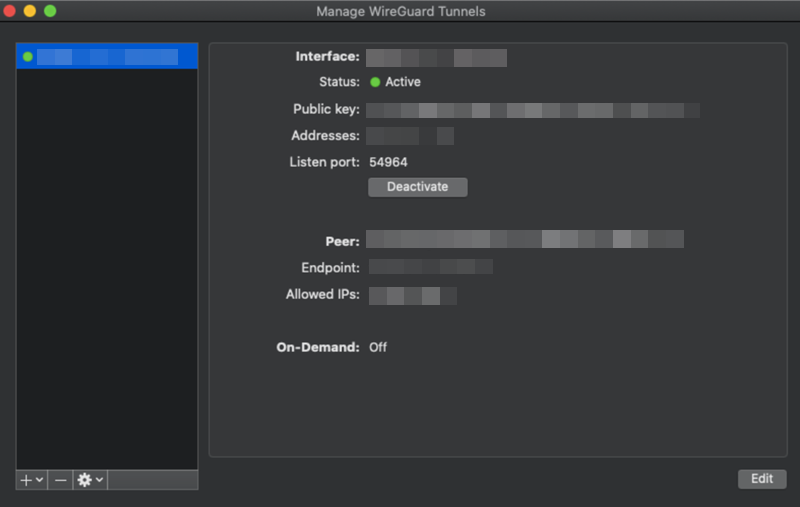Click the Peer public key value
This screenshot has width=800, height=507.
click(524, 239)
